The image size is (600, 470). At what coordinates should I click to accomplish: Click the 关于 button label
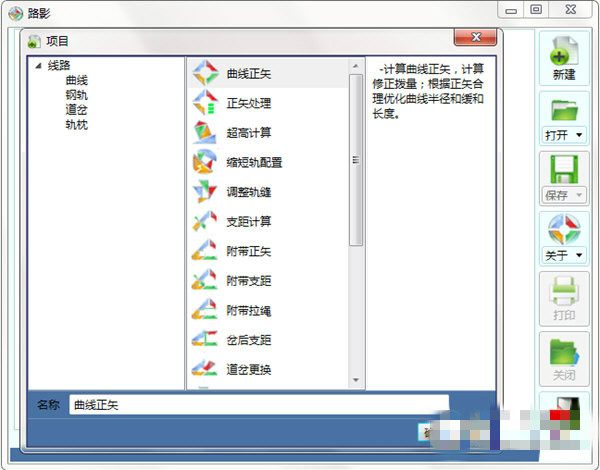(556, 255)
